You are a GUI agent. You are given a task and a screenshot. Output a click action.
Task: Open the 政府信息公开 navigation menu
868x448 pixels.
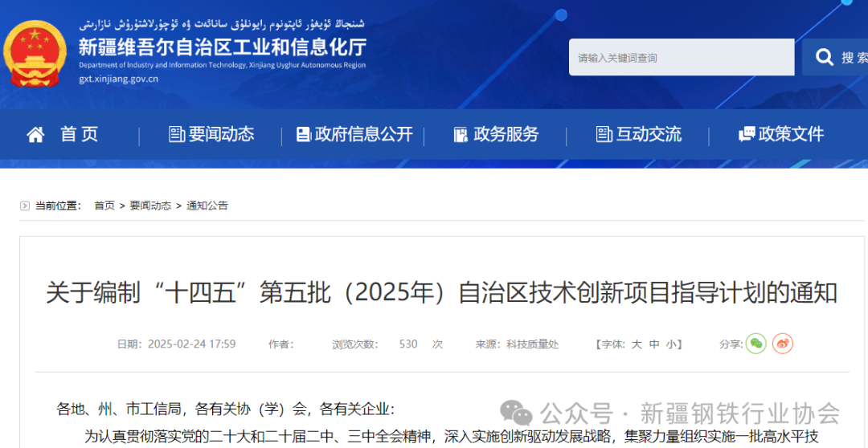pyautogui.click(x=364, y=134)
